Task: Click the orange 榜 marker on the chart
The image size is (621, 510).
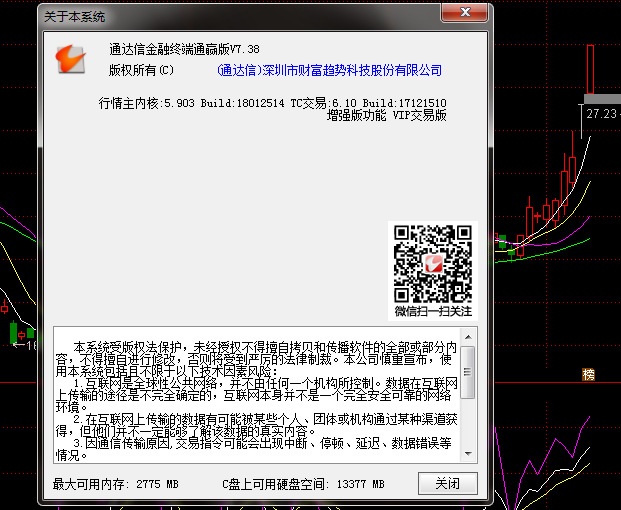Action: click(x=589, y=375)
